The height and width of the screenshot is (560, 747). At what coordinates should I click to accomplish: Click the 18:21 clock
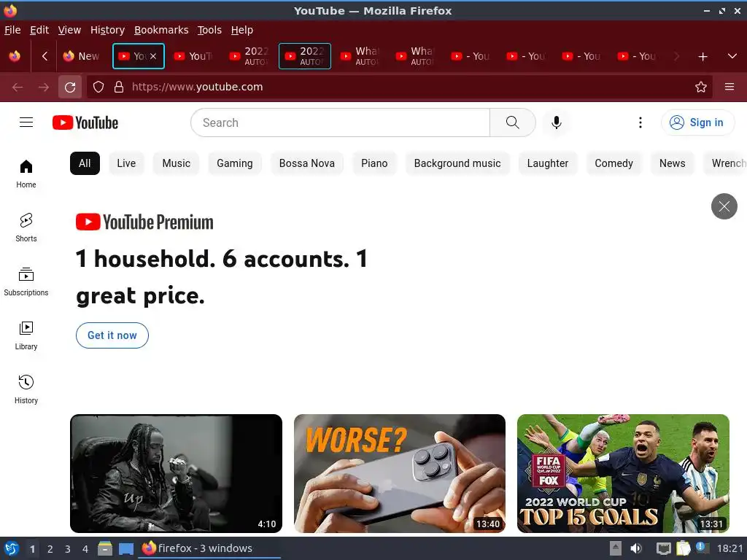[x=729, y=548]
